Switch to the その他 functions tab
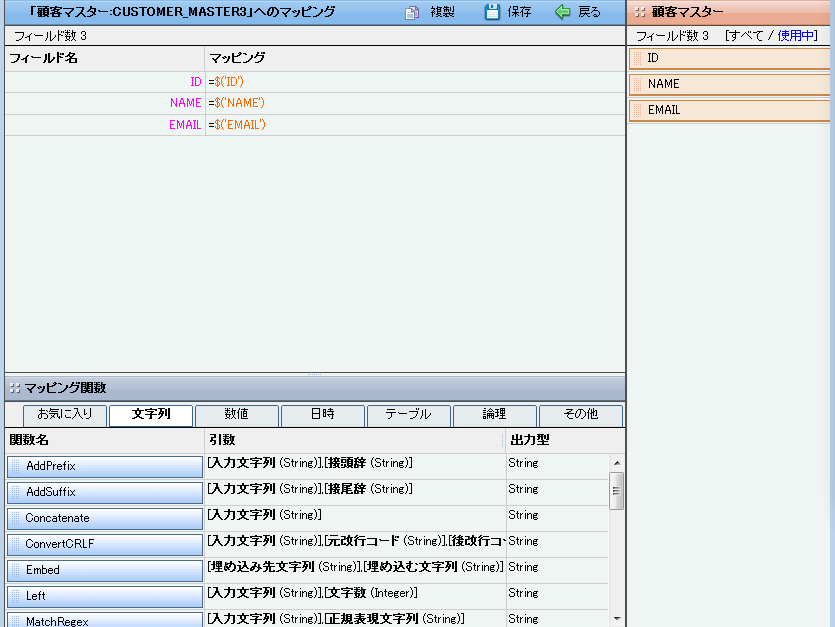 (x=580, y=415)
